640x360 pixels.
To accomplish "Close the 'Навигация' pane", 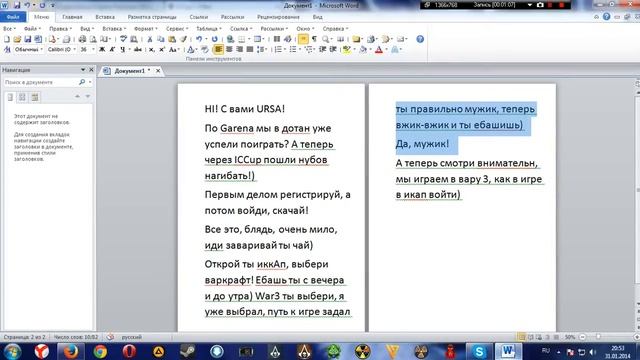I will tap(91, 70).
